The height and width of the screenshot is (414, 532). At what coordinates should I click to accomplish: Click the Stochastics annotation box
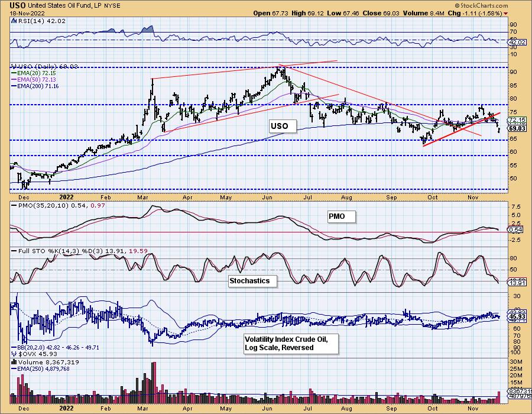click(x=253, y=281)
